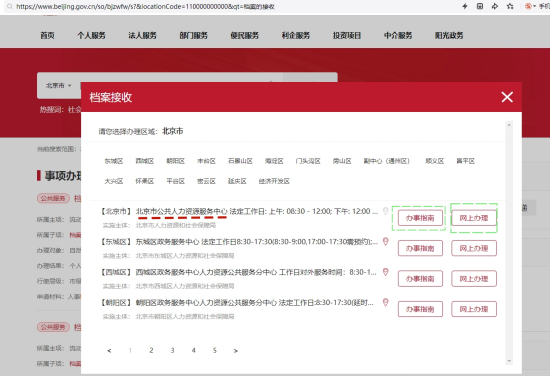
Task: Click 办事指南 button for 东城区 row
Action: coord(420,248)
